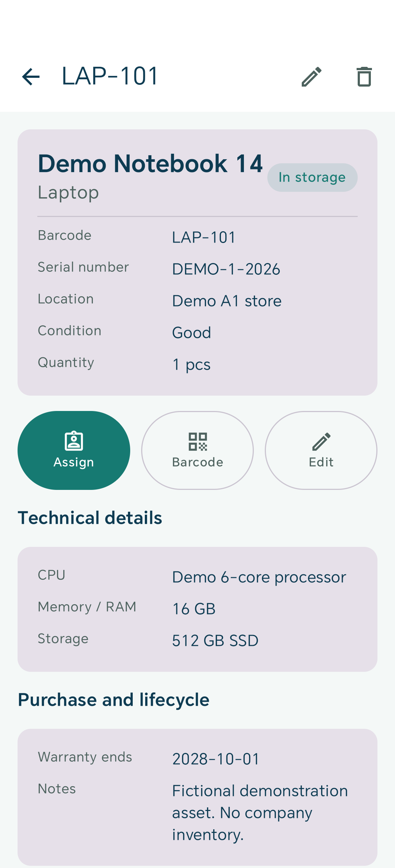Tap the trash delete icon

tap(364, 77)
